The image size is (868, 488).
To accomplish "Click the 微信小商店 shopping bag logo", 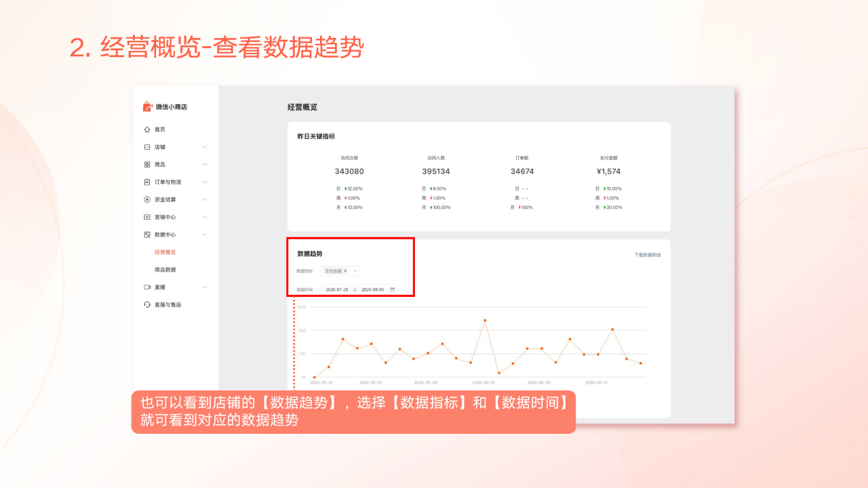I will tap(147, 106).
